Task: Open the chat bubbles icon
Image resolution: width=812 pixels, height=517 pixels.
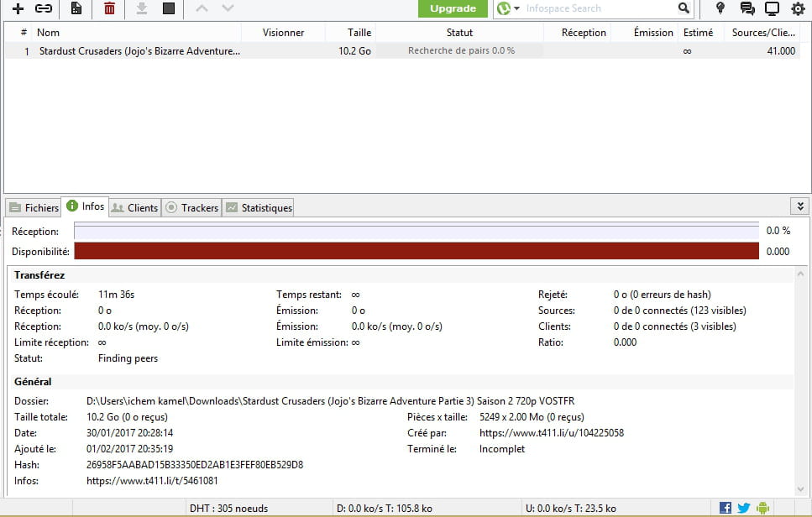Action: 747,8
